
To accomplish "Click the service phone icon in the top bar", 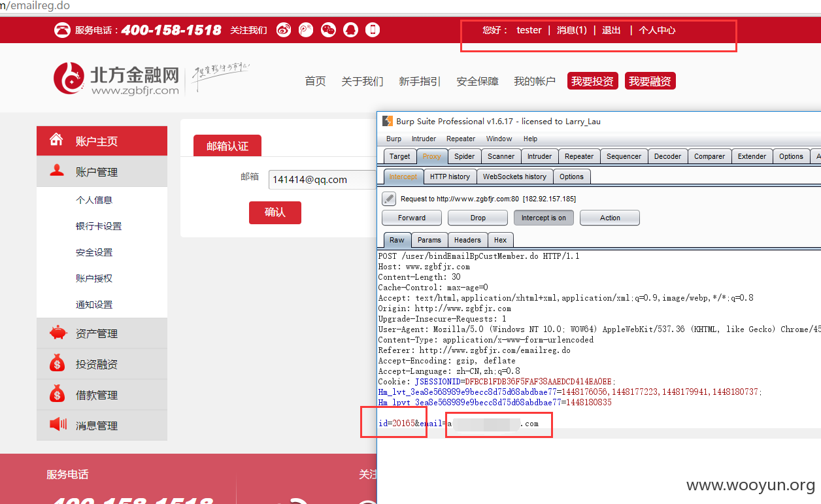I will tap(63, 30).
